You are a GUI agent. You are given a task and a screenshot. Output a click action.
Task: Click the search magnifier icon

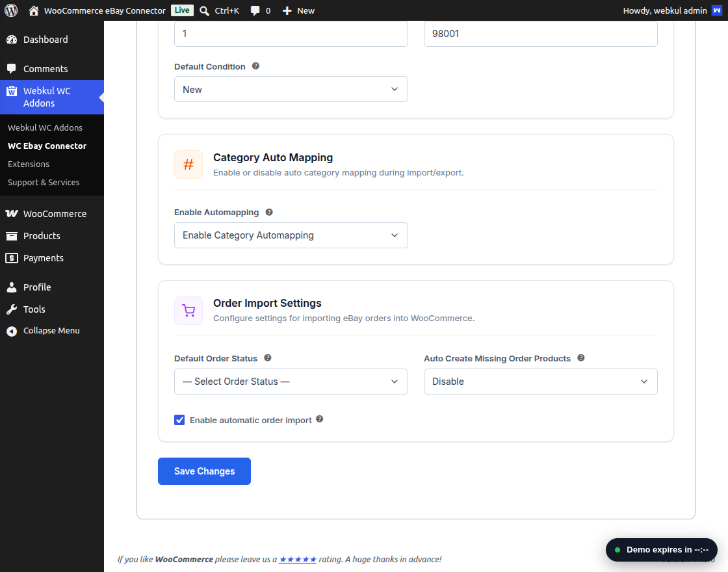(204, 10)
